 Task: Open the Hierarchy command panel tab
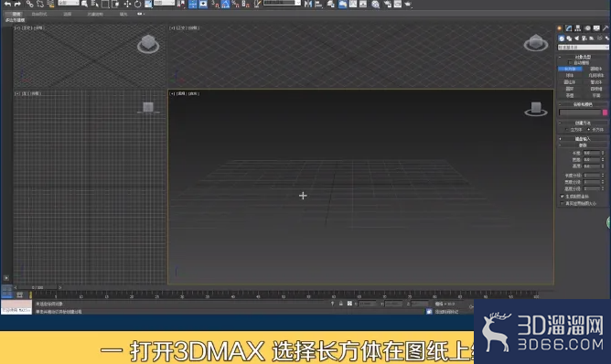click(x=577, y=28)
